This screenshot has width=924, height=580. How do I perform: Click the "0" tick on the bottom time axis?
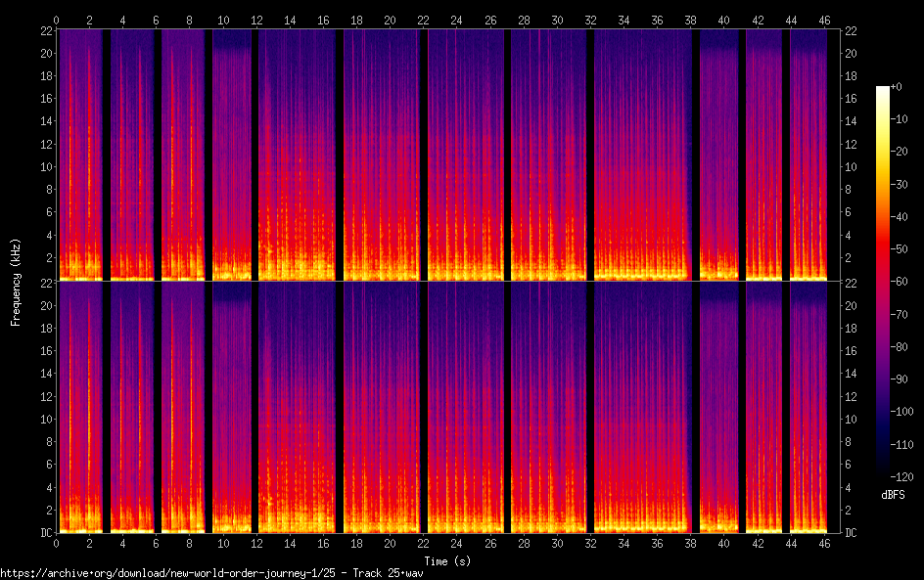coord(57,542)
